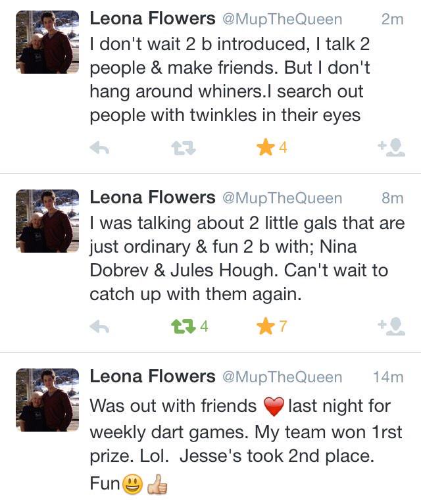
Task: Reply to the 'twinkles in their eyes' tweet
Action: (x=99, y=148)
